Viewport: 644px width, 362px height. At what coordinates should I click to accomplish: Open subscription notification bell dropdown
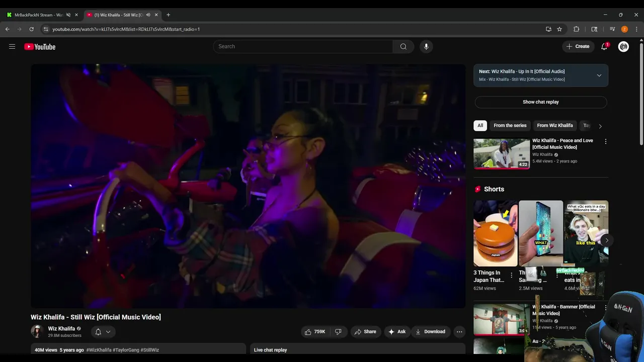(x=103, y=331)
